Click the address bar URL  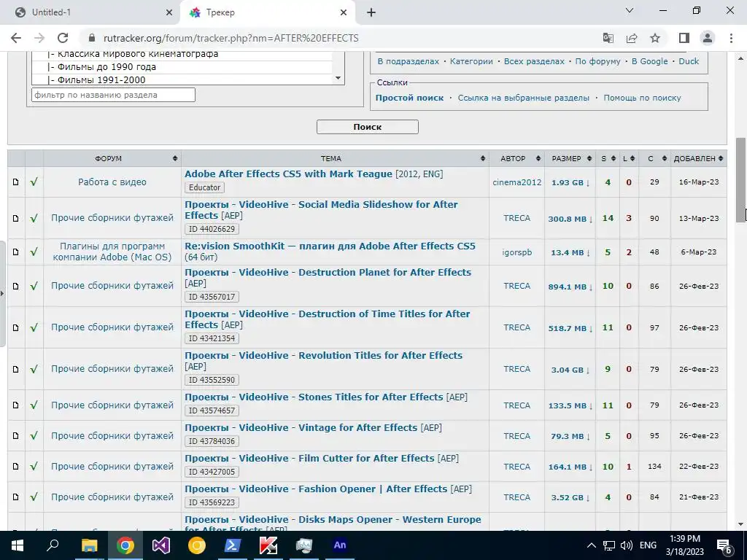[x=231, y=38]
